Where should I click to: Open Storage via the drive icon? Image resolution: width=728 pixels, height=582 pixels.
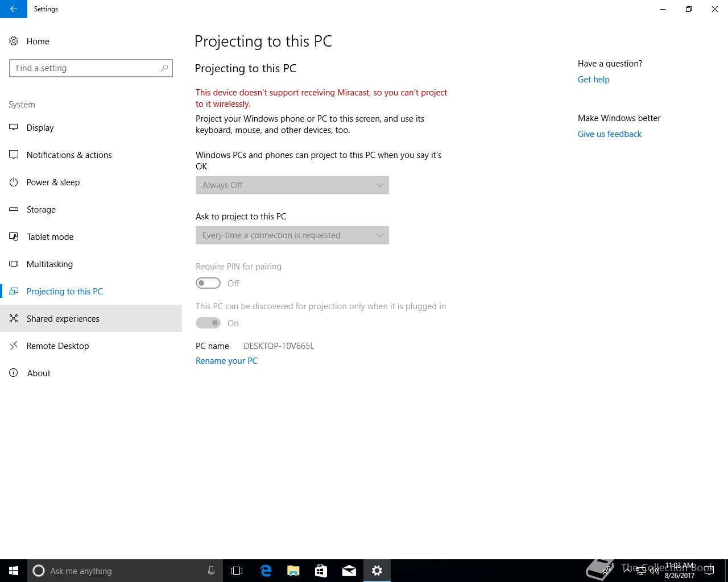(14, 209)
